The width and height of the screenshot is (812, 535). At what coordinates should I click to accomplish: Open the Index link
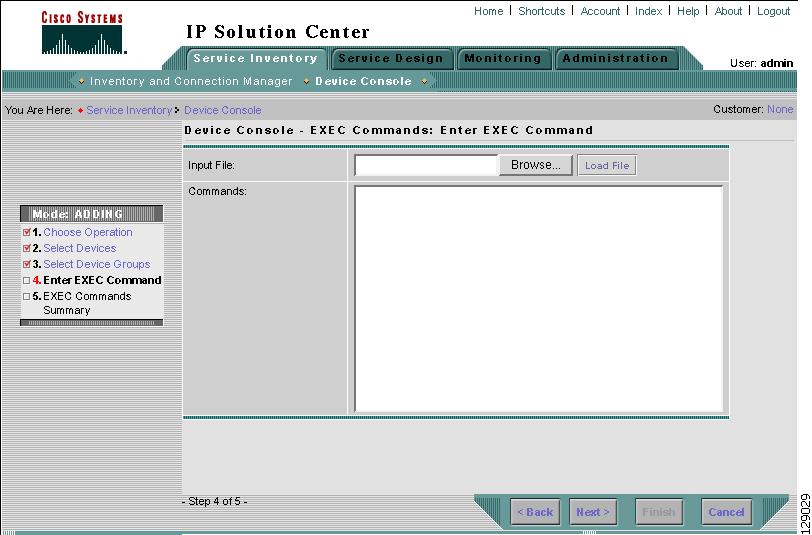648,11
